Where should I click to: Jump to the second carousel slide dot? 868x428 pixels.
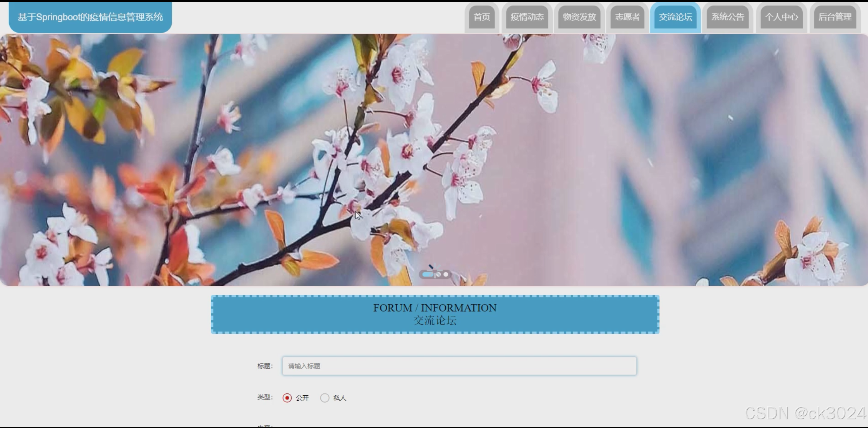(x=438, y=275)
